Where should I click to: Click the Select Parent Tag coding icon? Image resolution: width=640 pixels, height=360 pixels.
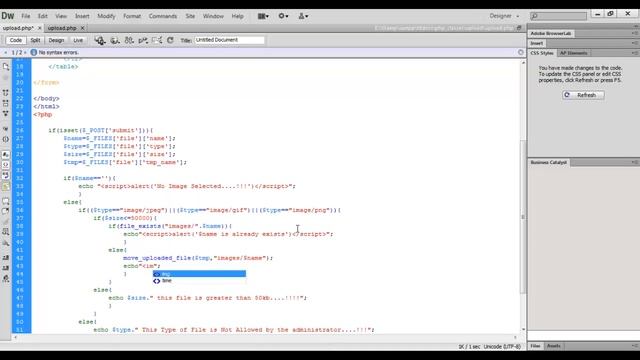(6, 129)
